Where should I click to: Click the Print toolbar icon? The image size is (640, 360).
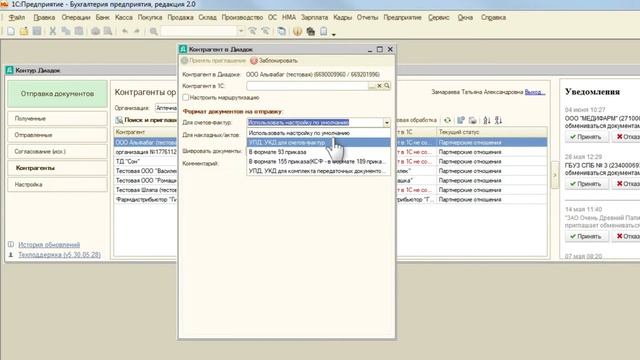click(x=95, y=31)
